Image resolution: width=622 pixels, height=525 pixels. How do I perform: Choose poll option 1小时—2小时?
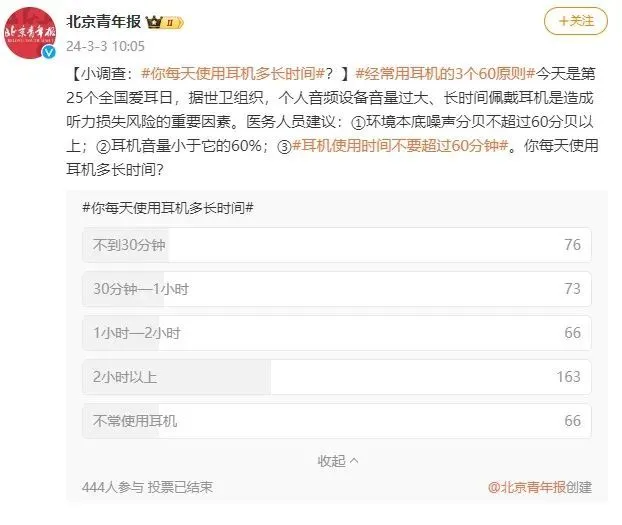pyautogui.click(x=337, y=333)
